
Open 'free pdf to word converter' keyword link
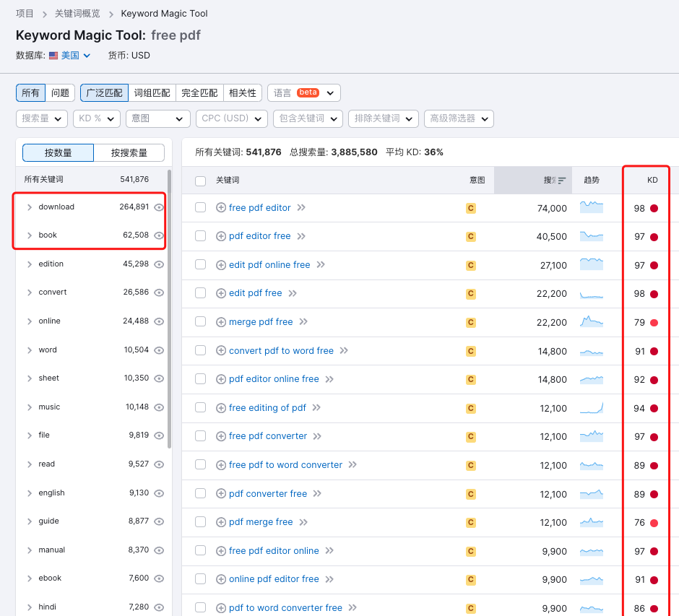pos(285,465)
